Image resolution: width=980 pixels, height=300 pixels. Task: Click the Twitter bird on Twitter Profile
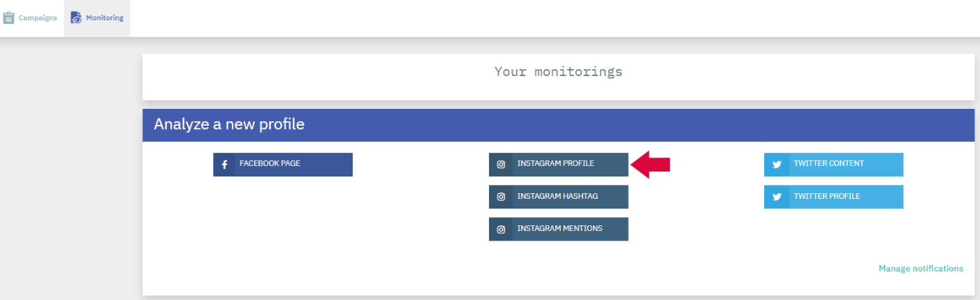(x=776, y=197)
